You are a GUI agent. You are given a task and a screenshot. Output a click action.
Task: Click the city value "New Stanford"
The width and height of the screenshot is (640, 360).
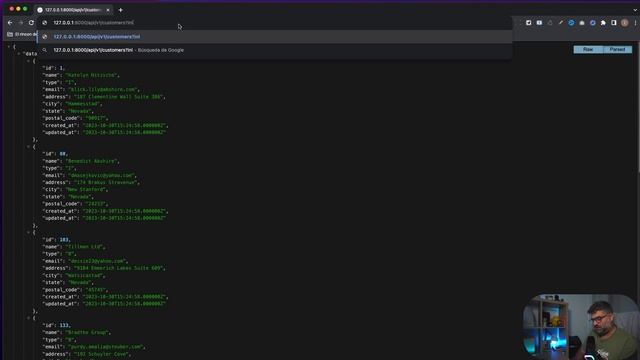(x=87, y=190)
